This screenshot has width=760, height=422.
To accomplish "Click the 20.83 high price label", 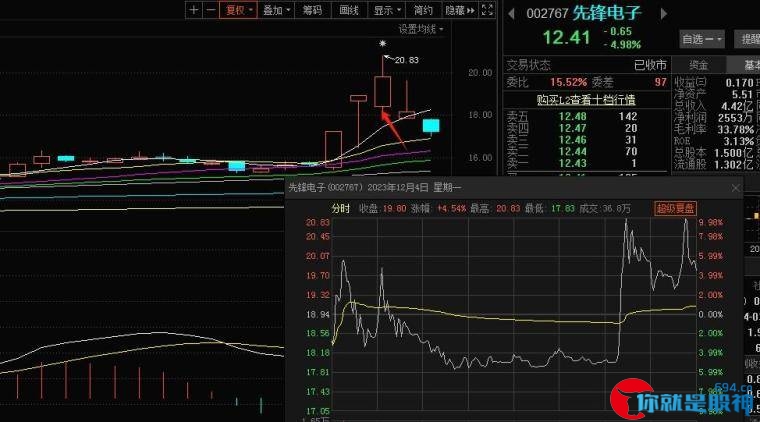I will tap(406, 60).
